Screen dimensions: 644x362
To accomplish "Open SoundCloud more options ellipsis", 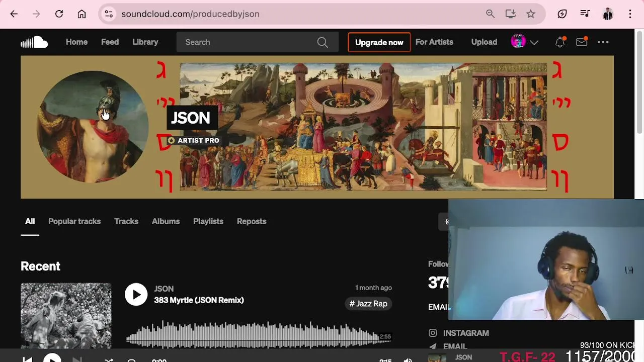I will coord(603,42).
